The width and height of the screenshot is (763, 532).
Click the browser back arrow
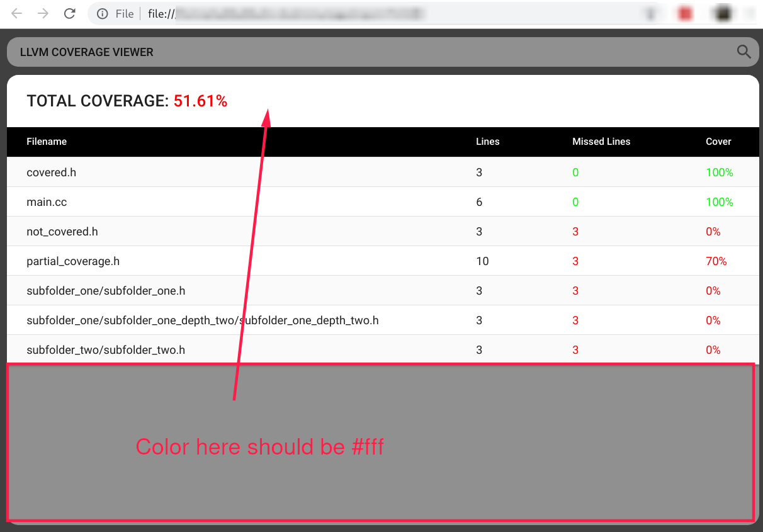(x=17, y=13)
